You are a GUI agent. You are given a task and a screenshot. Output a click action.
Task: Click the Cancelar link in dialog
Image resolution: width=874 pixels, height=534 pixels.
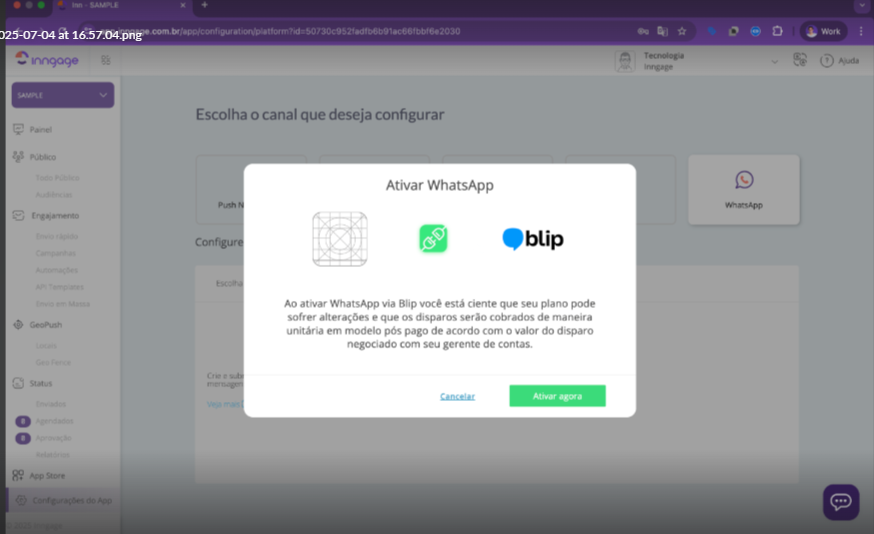click(457, 396)
